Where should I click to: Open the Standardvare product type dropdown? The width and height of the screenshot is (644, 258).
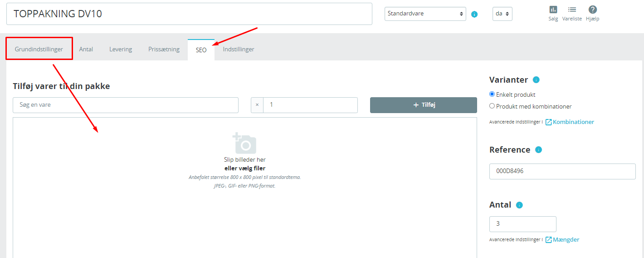click(425, 14)
